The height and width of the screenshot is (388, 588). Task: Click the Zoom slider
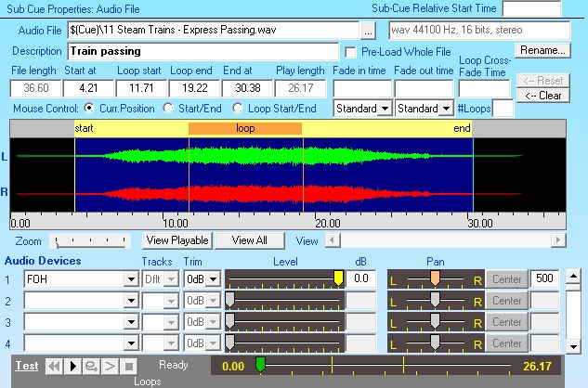click(x=90, y=241)
